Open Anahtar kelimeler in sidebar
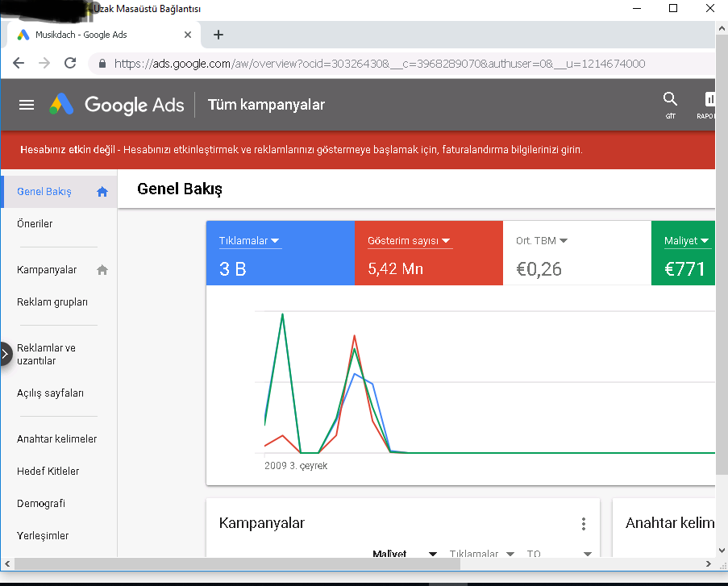728x586 pixels. pyautogui.click(x=59, y=439)
